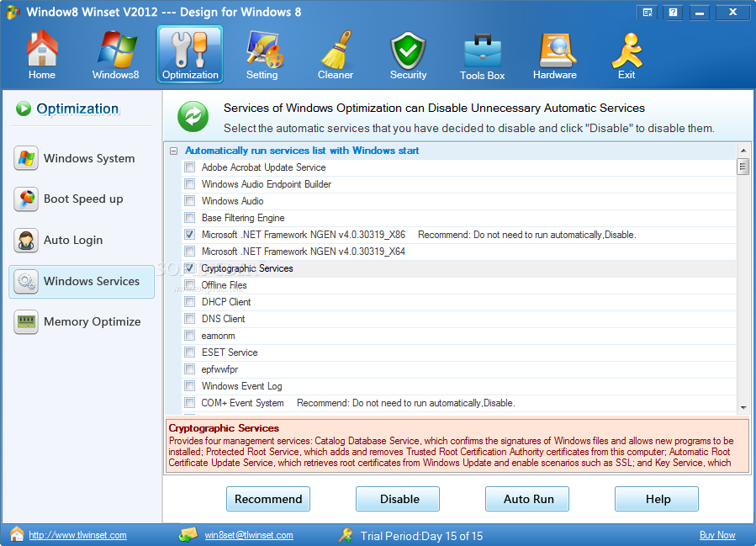Check Windows Event Log service
The height and width of the screenshot is (546, 756).
coord(190,386)
